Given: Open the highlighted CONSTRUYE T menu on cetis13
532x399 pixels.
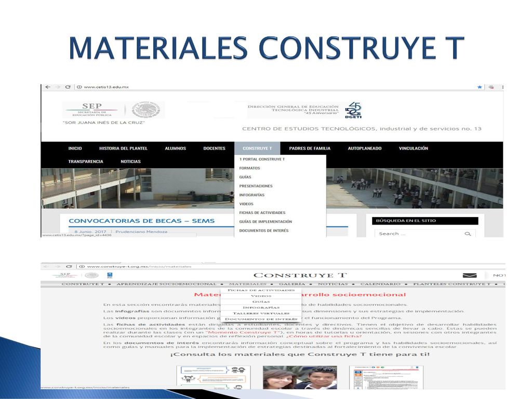Looking at the screenshot, I should tap(257, 148).
